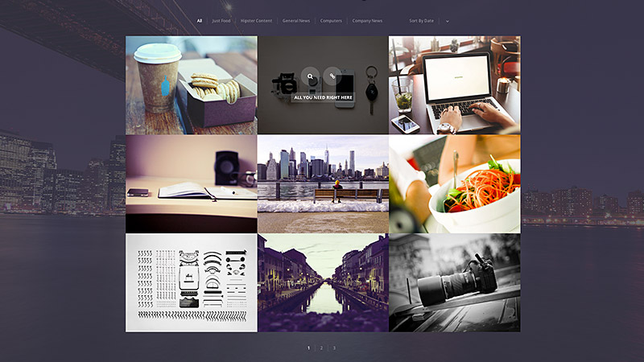Choose the Computers filter

[331, 21]
